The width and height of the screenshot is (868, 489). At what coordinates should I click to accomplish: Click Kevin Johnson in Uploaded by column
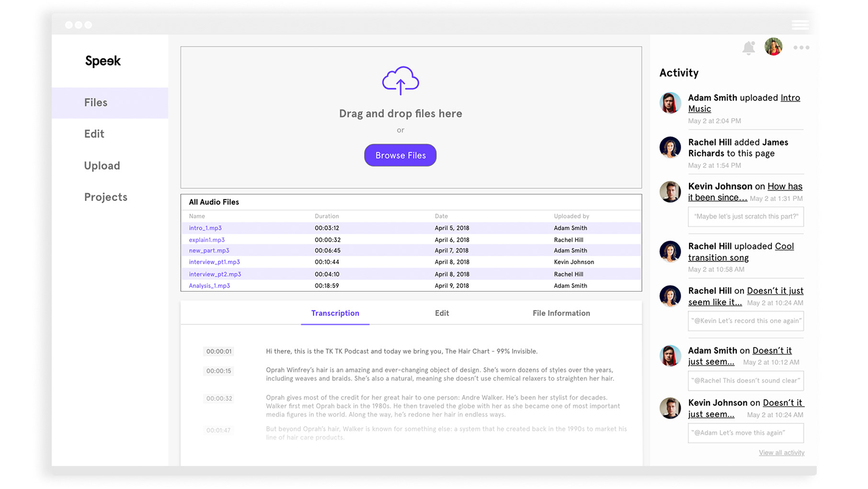click(x=574, y=262)
